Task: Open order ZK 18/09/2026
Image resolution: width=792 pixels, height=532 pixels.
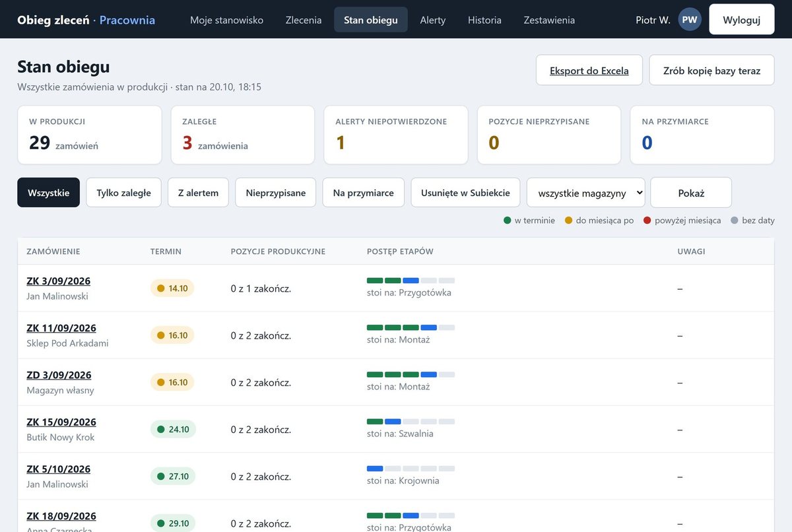Action: 61,515
